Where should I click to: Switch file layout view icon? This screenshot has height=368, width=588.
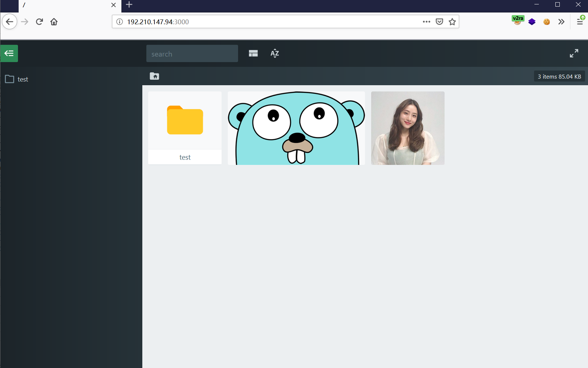tap(253, 53)
